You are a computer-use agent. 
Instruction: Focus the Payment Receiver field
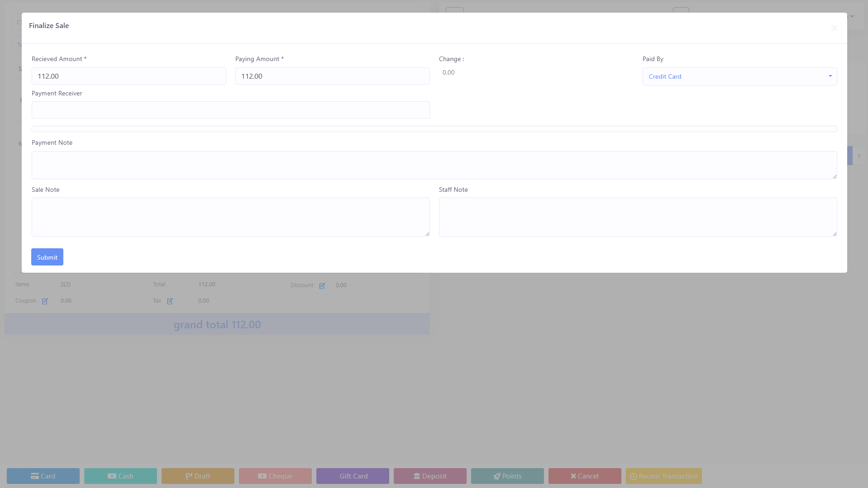(x=230, y=110)
